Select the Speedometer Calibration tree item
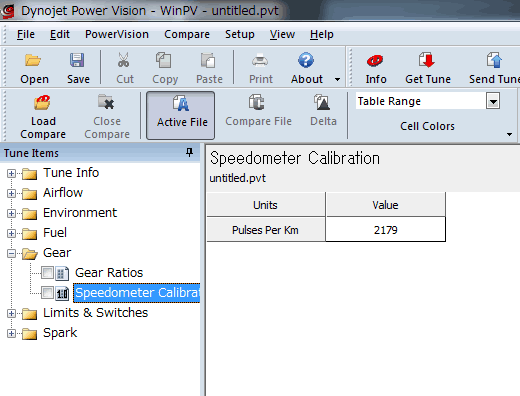520x396 pixels. point(137,293)
